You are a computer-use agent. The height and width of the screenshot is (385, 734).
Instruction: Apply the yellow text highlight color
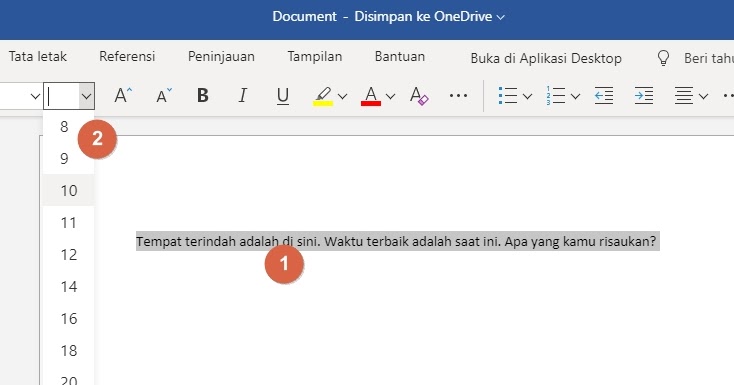point(323,96)
